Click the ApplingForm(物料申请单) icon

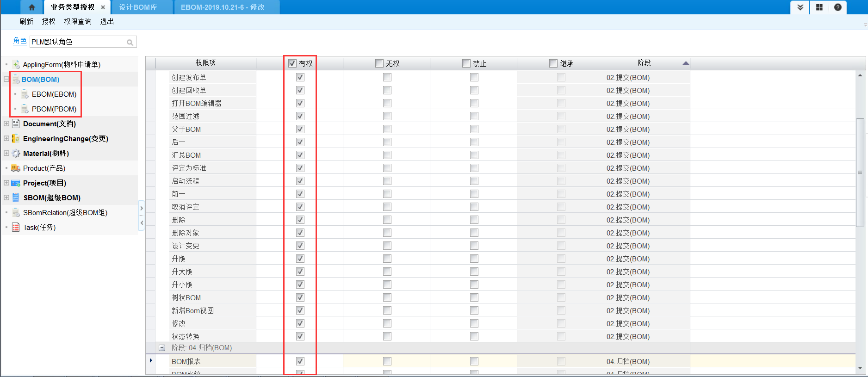point(16,65)
